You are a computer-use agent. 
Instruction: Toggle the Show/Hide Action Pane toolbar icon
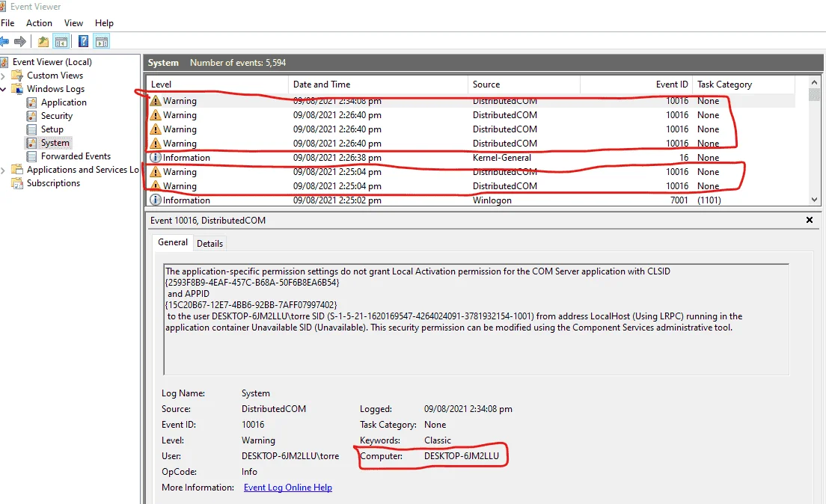[102, 41]
